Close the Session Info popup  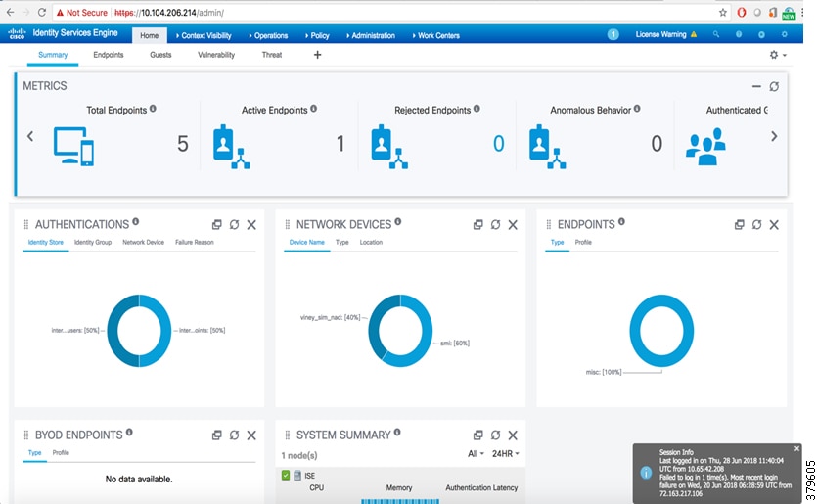(x=796, y=449)
